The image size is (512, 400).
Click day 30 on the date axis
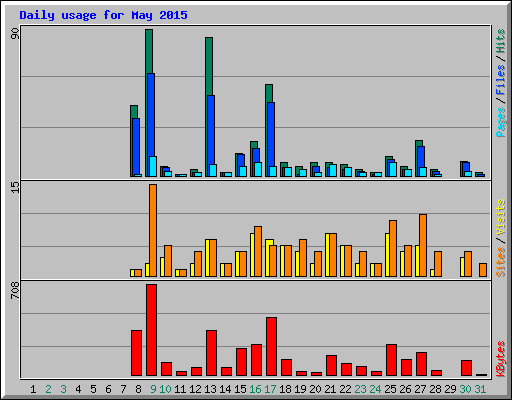tap(465, 389)
